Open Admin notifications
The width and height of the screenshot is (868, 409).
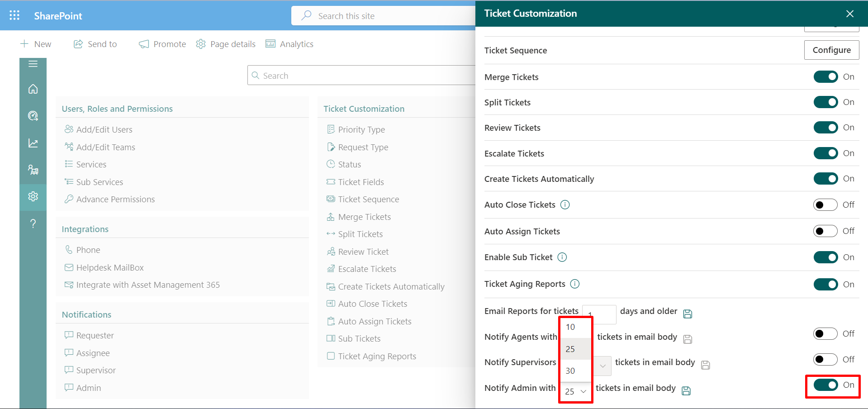(83, 388)
